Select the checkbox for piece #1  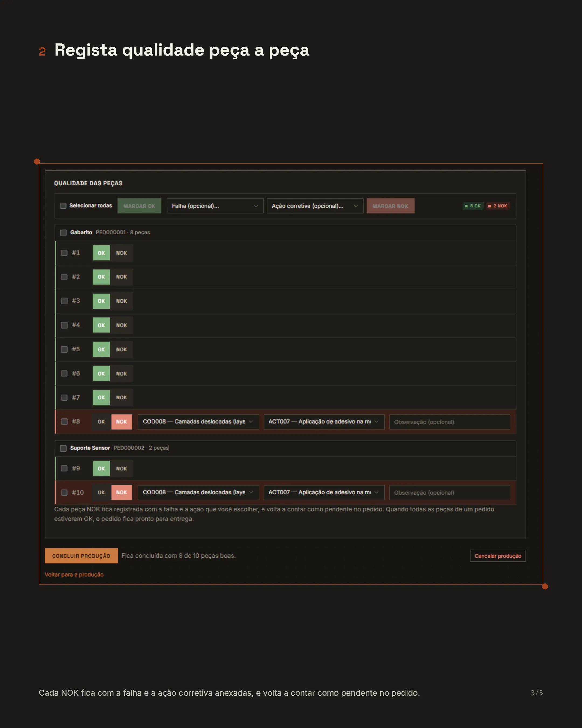64,253
